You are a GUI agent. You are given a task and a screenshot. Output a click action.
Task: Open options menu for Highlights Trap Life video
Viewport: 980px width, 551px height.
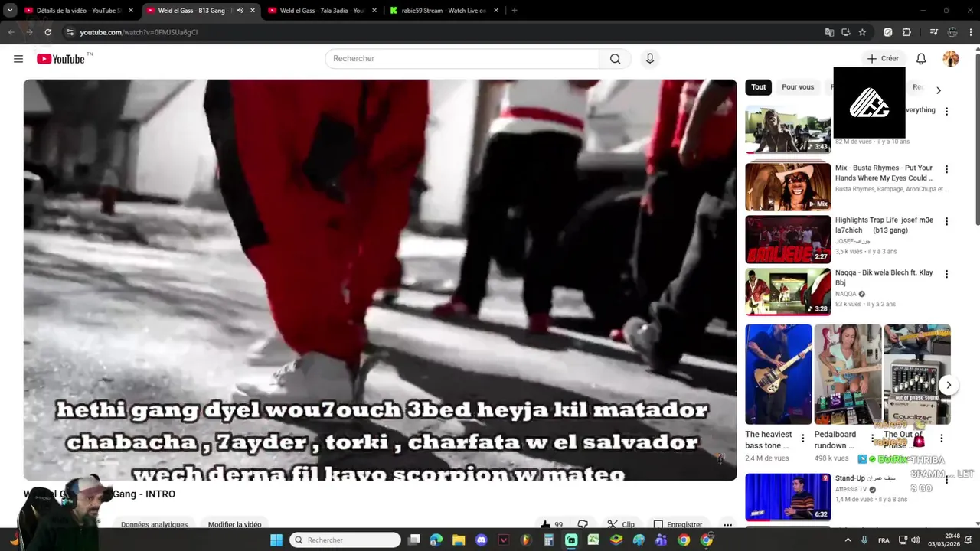(x=946, y=222)
